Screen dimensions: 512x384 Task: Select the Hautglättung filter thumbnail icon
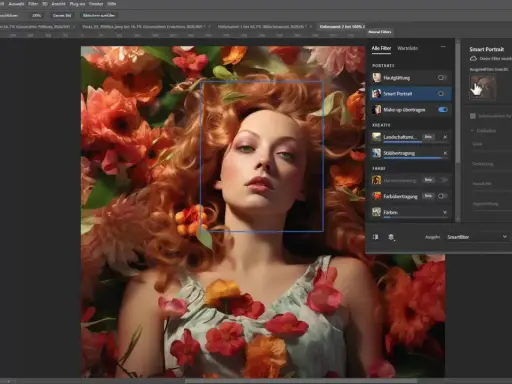(377, 78)
